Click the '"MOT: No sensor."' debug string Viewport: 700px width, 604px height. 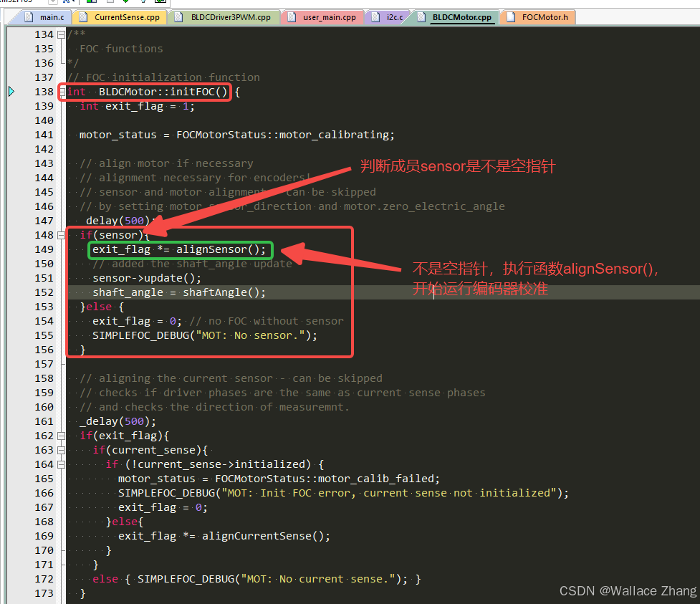[250, 335]
